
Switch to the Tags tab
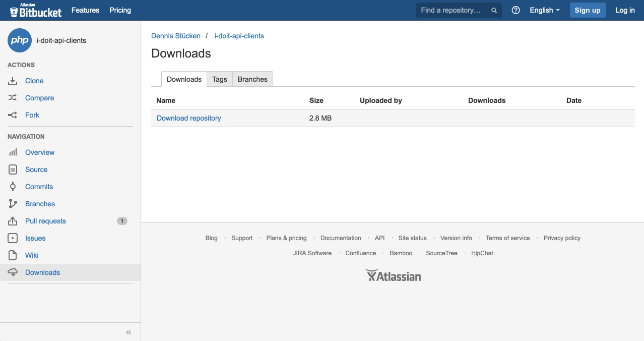point(220,79)
